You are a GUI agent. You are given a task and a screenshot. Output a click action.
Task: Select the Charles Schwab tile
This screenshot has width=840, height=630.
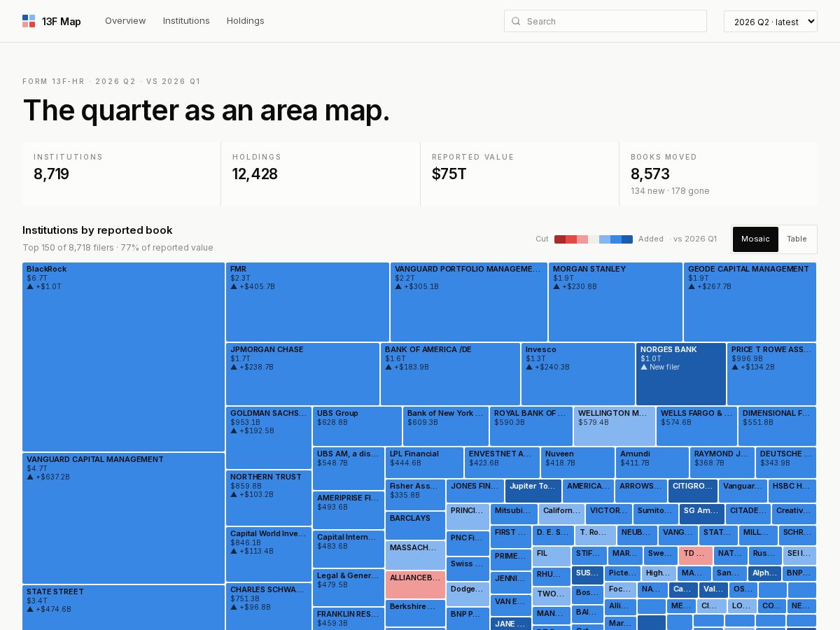269,606
